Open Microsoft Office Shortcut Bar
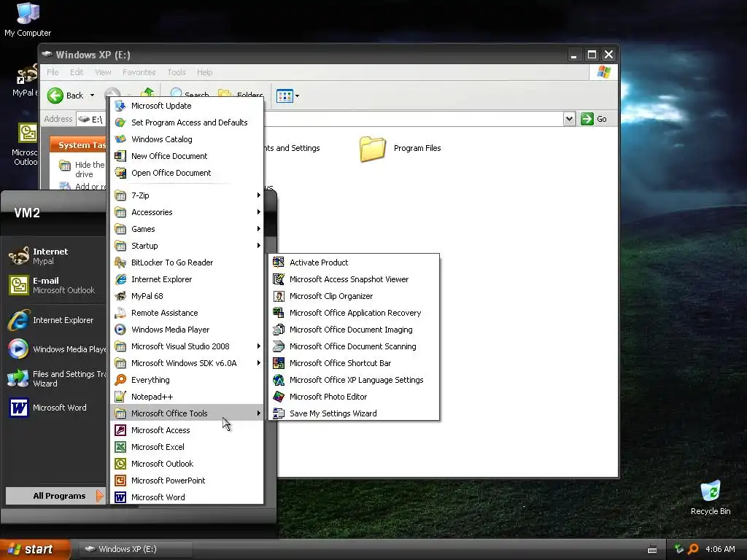This screenshot has height=560, width=747. pyautogui.click(x=354, y=363)
